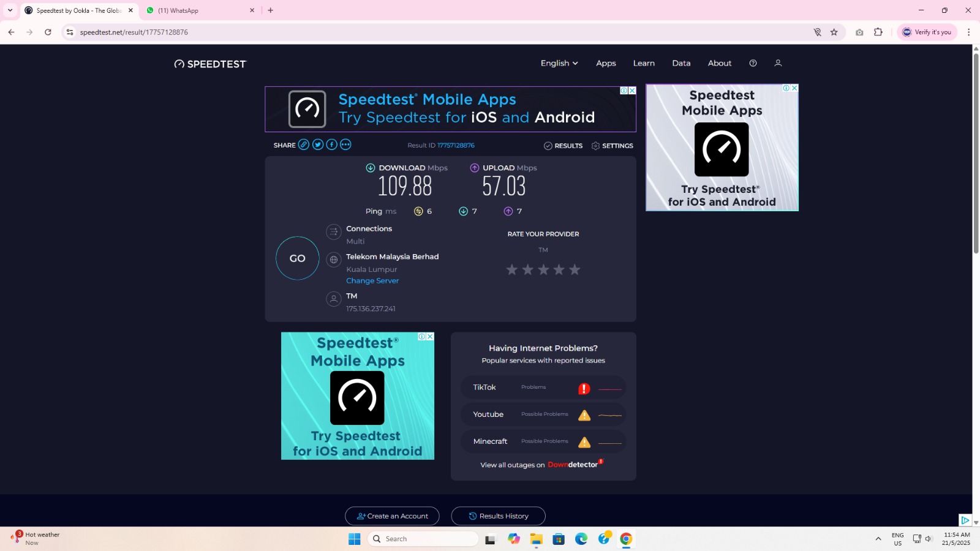Open the user account icon
The width and height of the screenshot is (980, 551).
[778, 63]
